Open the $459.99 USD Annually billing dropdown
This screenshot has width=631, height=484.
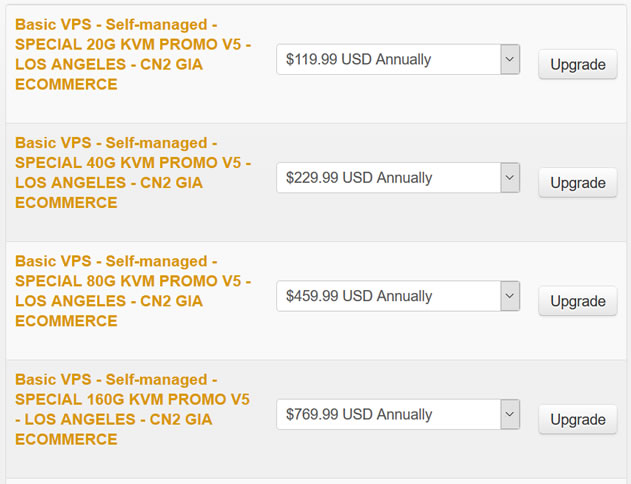388,296
